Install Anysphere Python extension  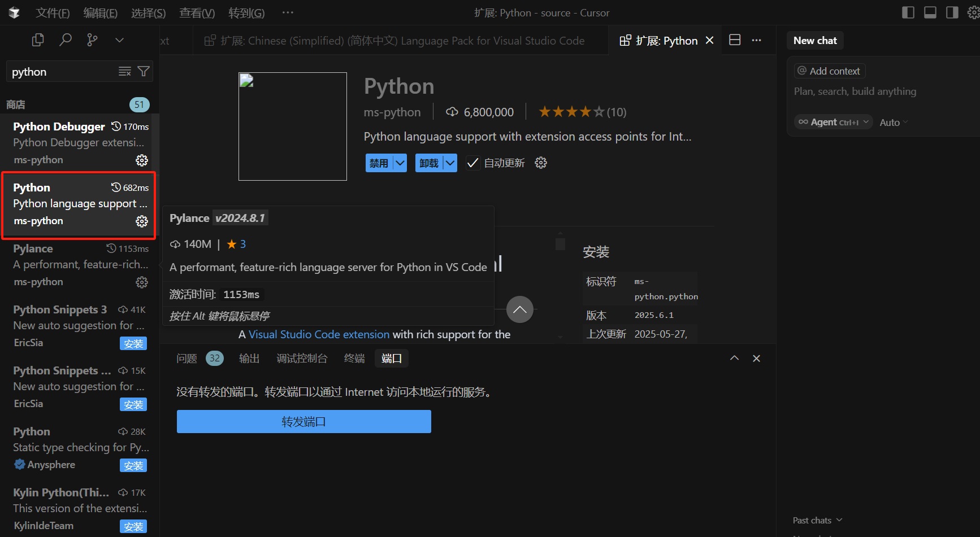(133, 465)
